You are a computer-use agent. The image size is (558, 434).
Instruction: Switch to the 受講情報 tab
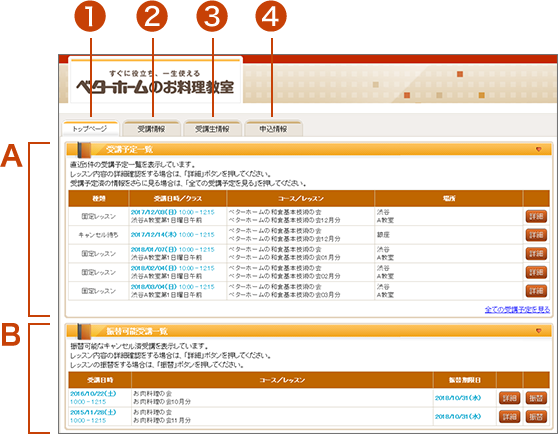tap(152, 129)
